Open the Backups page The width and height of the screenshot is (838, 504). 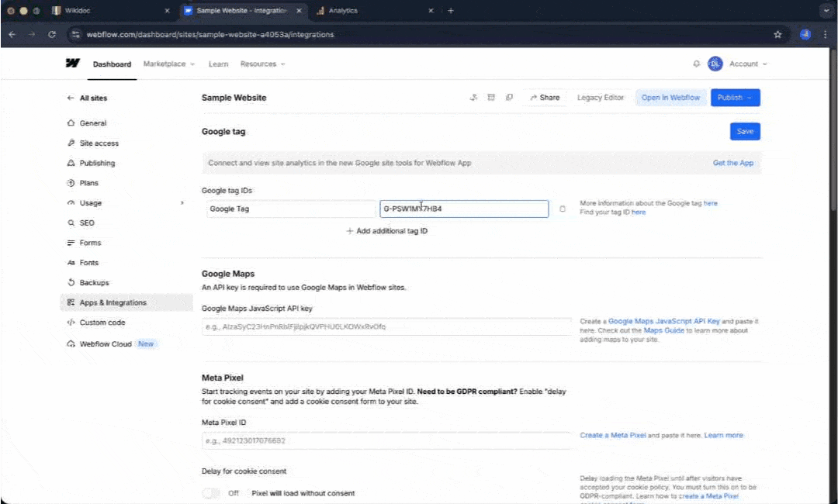point(94,282)
